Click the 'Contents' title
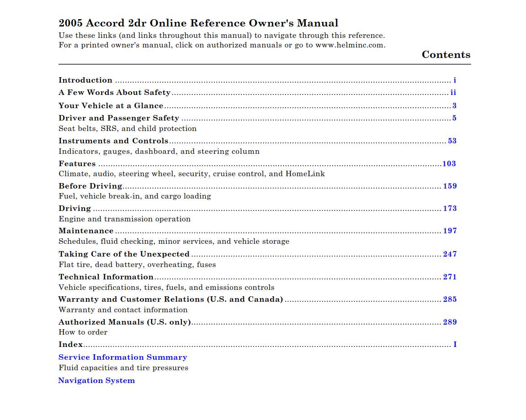The height and width of the screenshot is (420, 526). click(x=446, y=55)
